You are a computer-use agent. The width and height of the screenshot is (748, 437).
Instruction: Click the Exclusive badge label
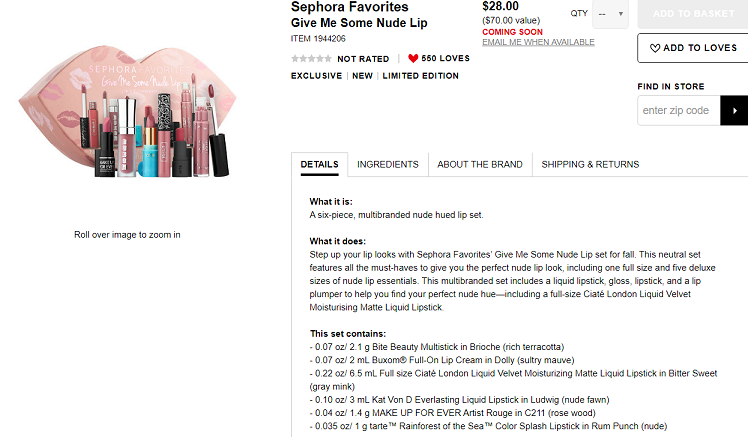[316, 76]
